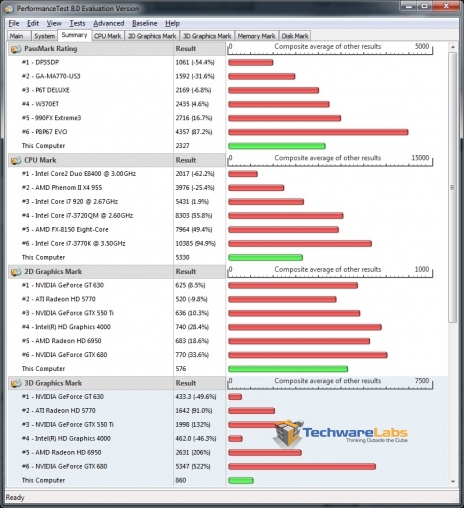464x508 pixels.
Task: Click the scrollbar up arrow
Action: pos(453,47)
